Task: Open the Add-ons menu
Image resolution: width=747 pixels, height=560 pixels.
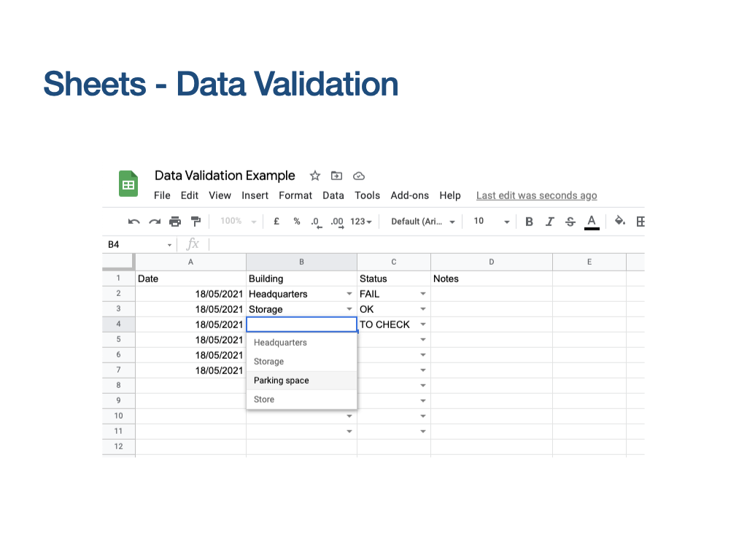Action: point(409,195)
